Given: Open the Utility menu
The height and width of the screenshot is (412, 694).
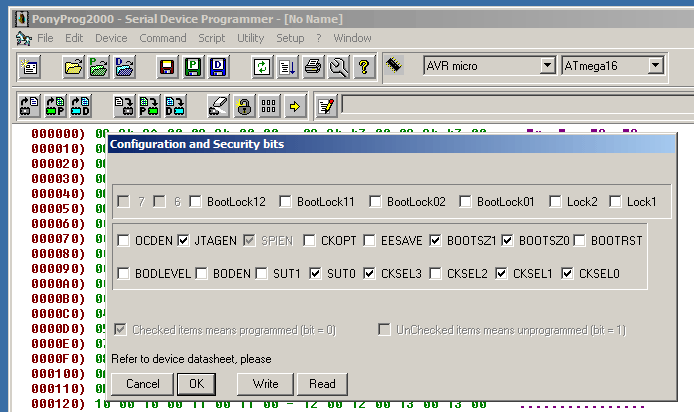Looking at the screenshot, I should [251, 39].
